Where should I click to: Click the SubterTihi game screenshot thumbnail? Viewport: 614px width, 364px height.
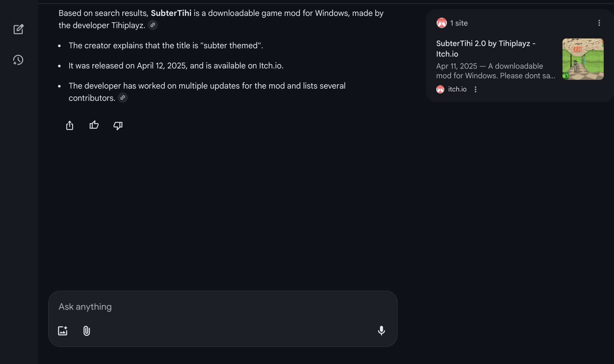[583, 59]
